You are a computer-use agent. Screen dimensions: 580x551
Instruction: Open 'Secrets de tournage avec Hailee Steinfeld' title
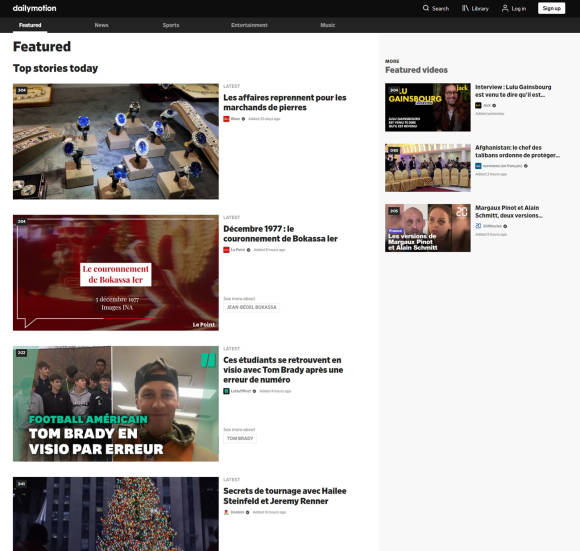[284, 496]
